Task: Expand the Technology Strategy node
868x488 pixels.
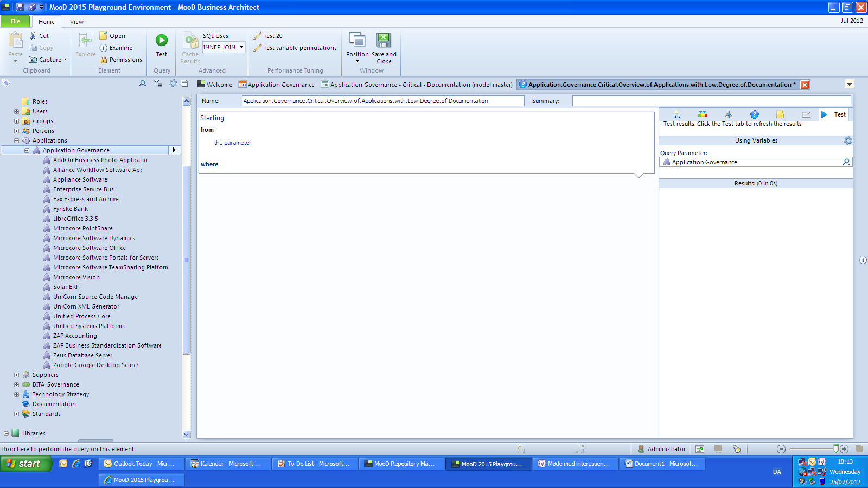Action: 16,395
